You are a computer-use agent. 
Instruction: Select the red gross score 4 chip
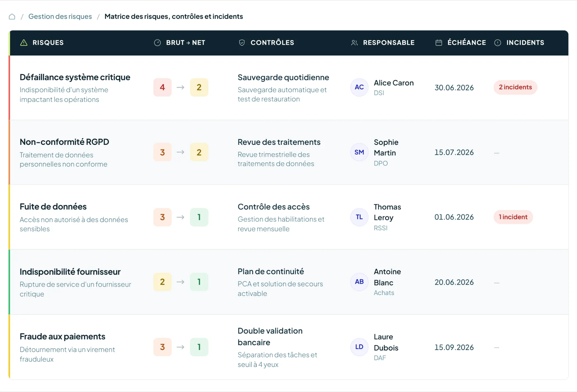162,87
